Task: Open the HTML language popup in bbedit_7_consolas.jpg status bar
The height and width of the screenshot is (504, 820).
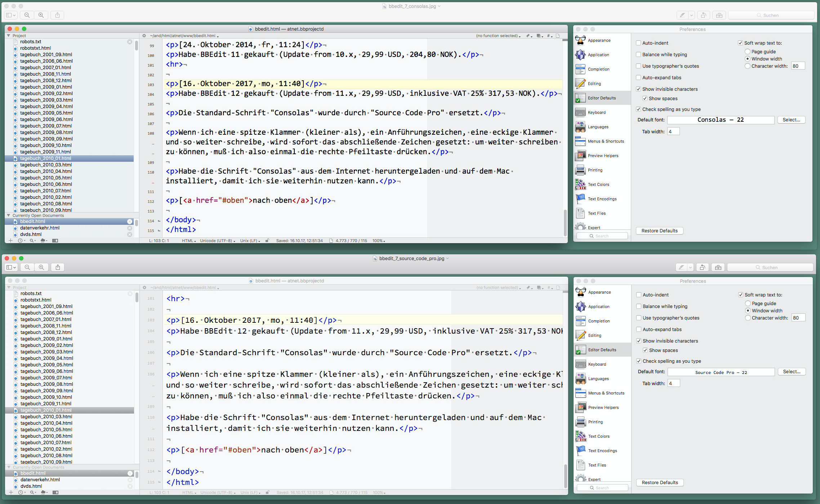Action: tap(189, 241)
